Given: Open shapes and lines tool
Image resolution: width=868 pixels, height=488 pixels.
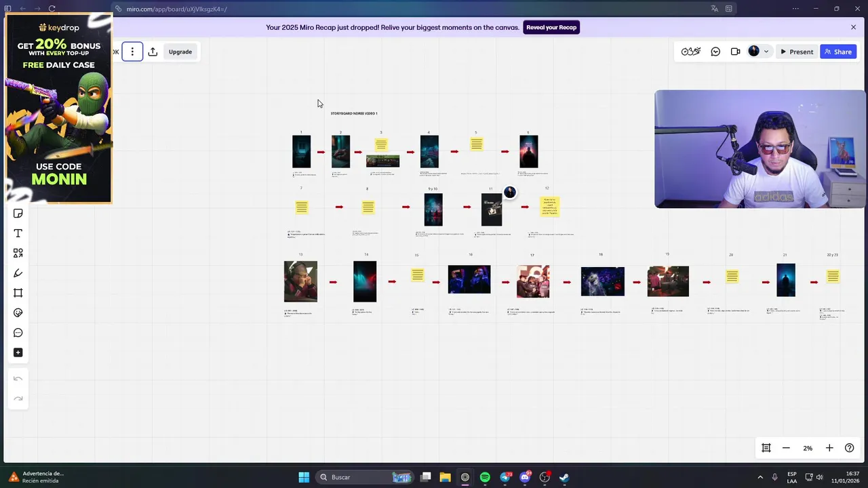Looking at the screenshot, I should point(18,253).
